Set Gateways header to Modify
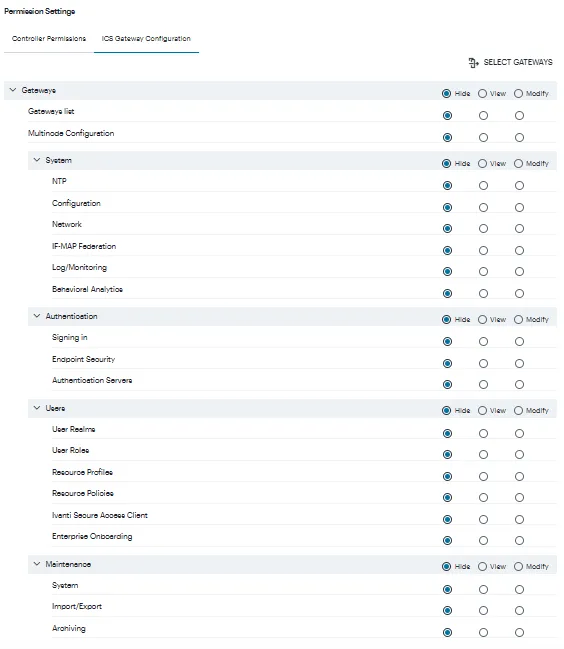564x649 pixels. click(x=518, y=94)
